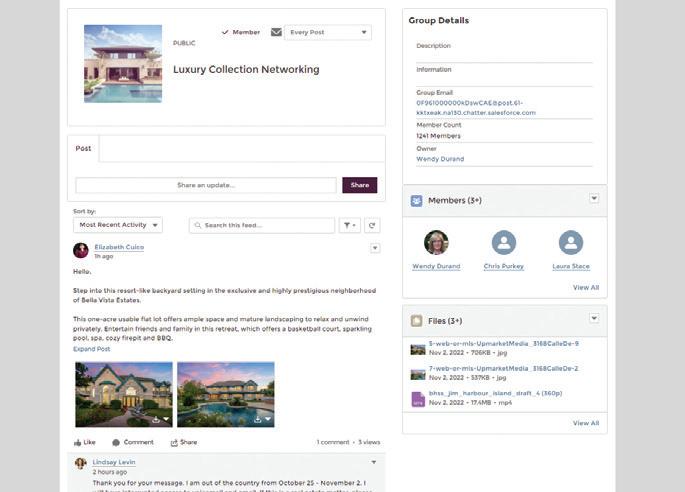685x492 pixels.
Task: Click the 5-web-or-mls file thumbnail icon
Action: pos(418,350)
